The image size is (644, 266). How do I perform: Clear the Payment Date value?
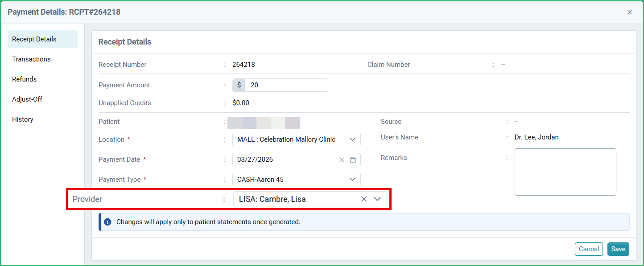click(342, 160)
